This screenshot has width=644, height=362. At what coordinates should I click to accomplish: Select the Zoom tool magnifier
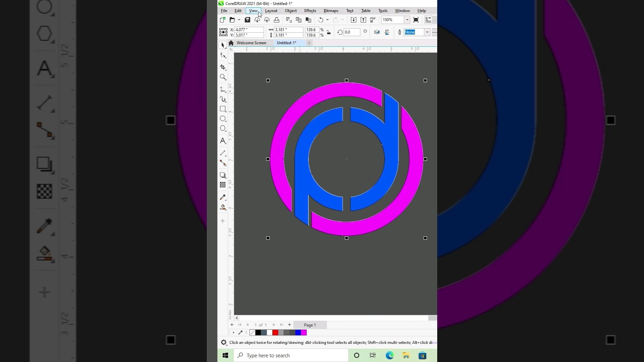[x=223, y=77]
